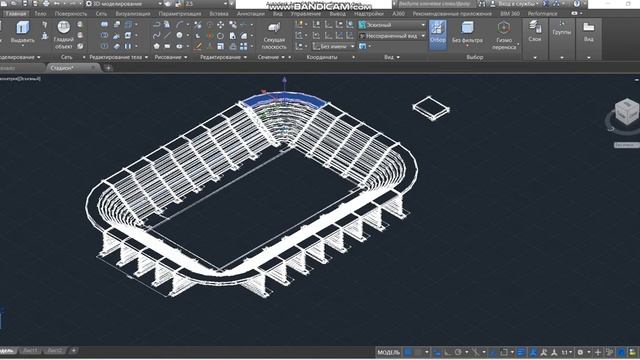Viewport: 640px width, 360px height.
Task: Switch to the Поверхность ribbon tab
Action: [x=71, y=13]
